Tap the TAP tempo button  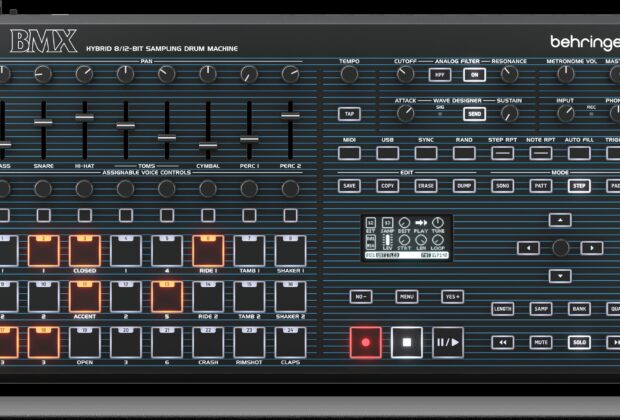350,114
